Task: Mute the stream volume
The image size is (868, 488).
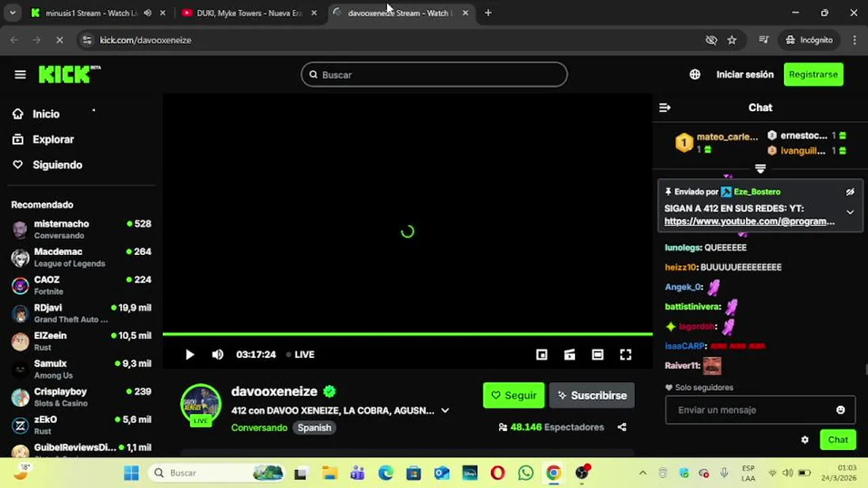Action: [218, 354]
